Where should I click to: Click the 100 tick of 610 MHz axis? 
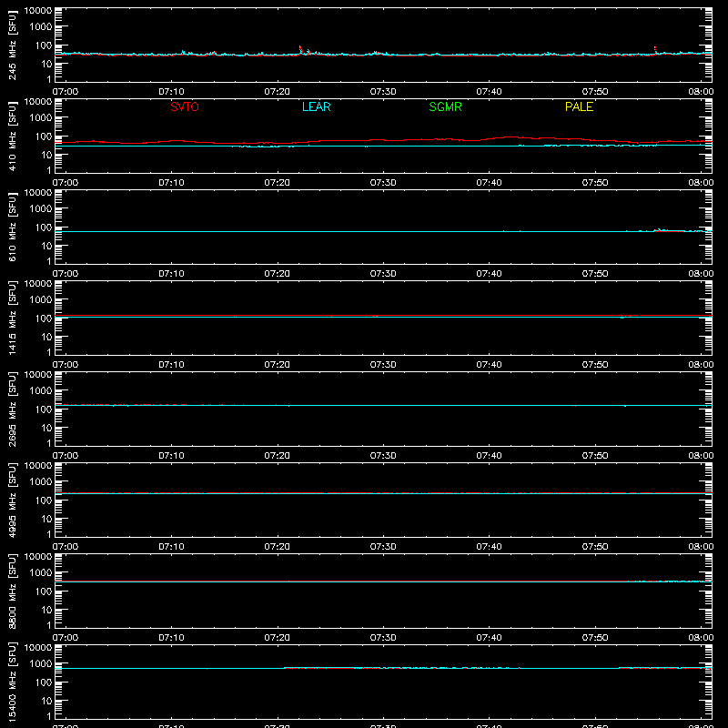pyautogui.click(x=44, y=227)
